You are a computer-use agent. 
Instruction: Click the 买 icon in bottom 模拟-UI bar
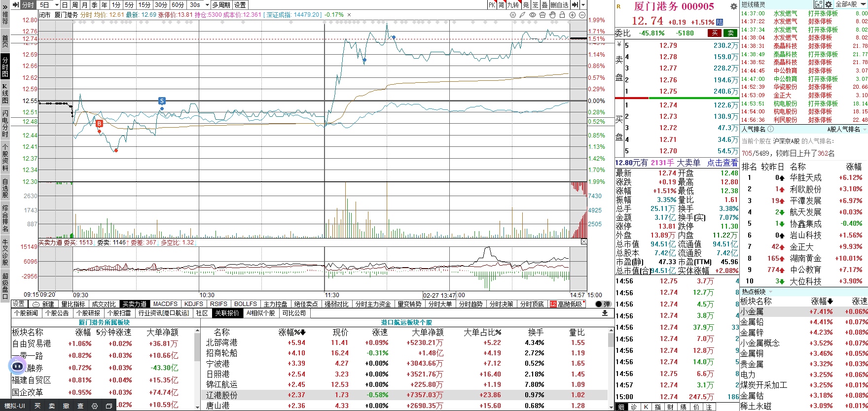click(x=37, y=406)
